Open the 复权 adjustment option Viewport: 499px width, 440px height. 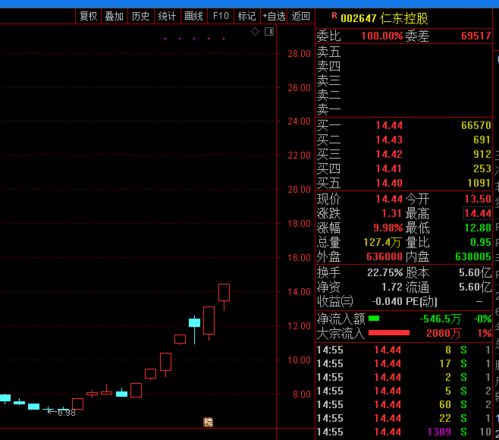[88, 16]
